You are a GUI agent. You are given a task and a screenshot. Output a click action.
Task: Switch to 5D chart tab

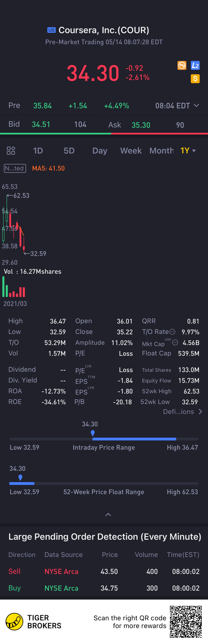[69, 151]
